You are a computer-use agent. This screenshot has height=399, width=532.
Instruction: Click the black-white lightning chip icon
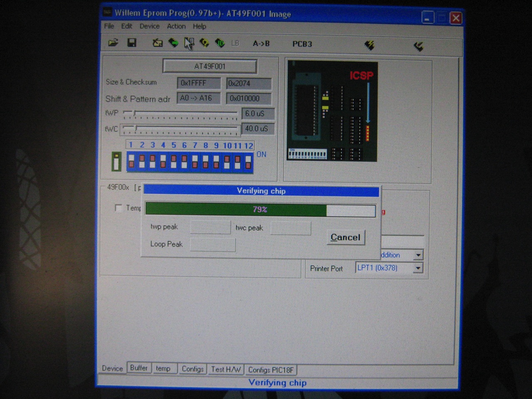coord(419,46)
